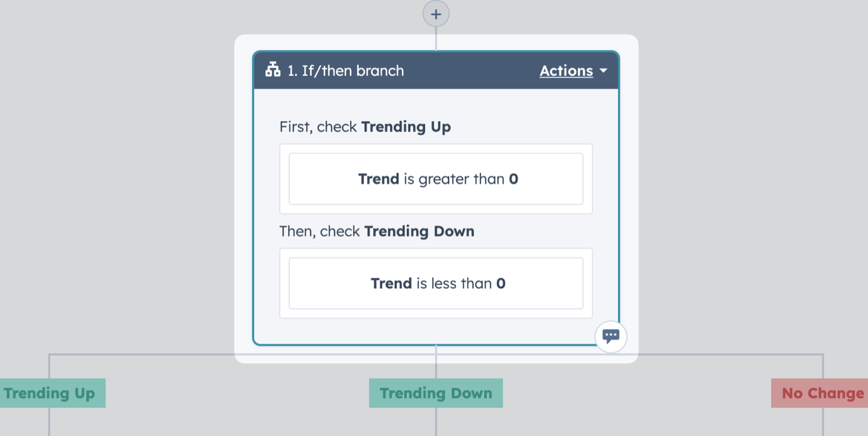This screenshot has width=868, height=436.
Task: Open the 'Trend is less than 0' condition
Action: pos(436,283)
